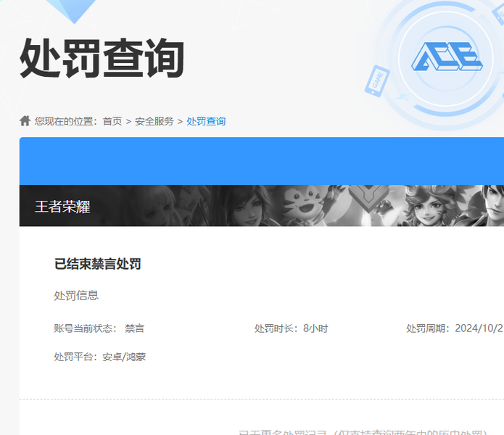Select the 处罚查询 breadcrumb link

click(x=206, y=122)
